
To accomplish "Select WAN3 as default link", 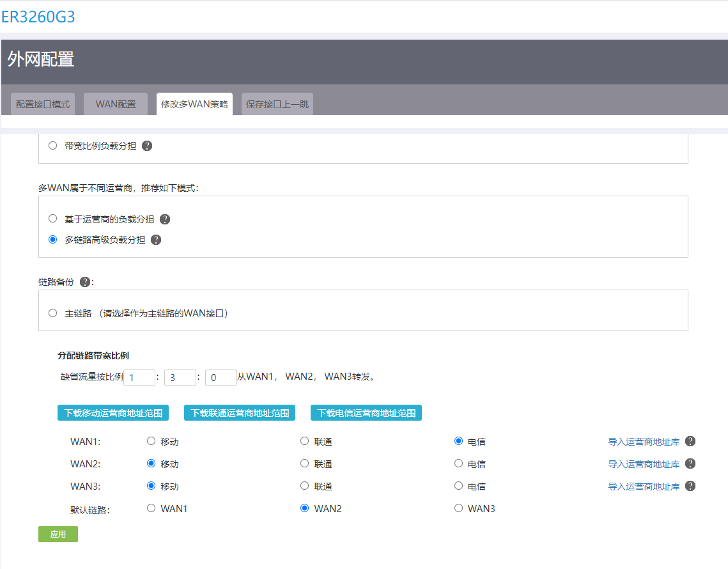I will pyautogui.click(x=458, y=508).
